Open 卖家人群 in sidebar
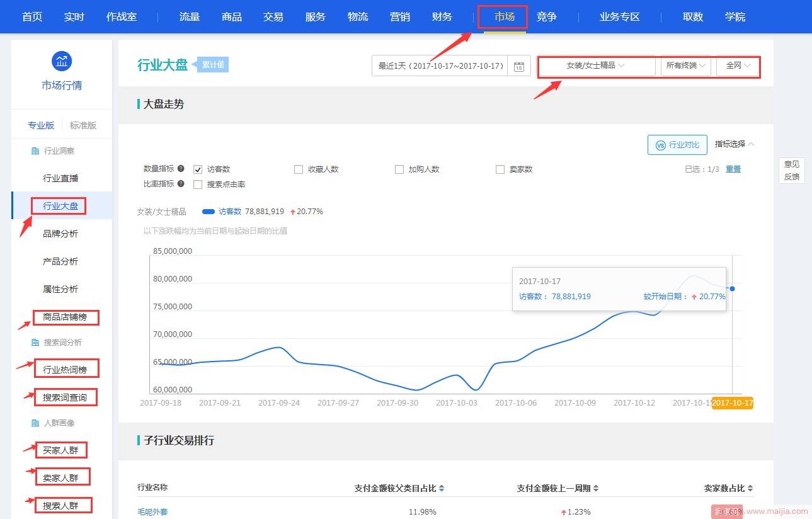Viewport: 812px width, 519px height. coord(60,478)
